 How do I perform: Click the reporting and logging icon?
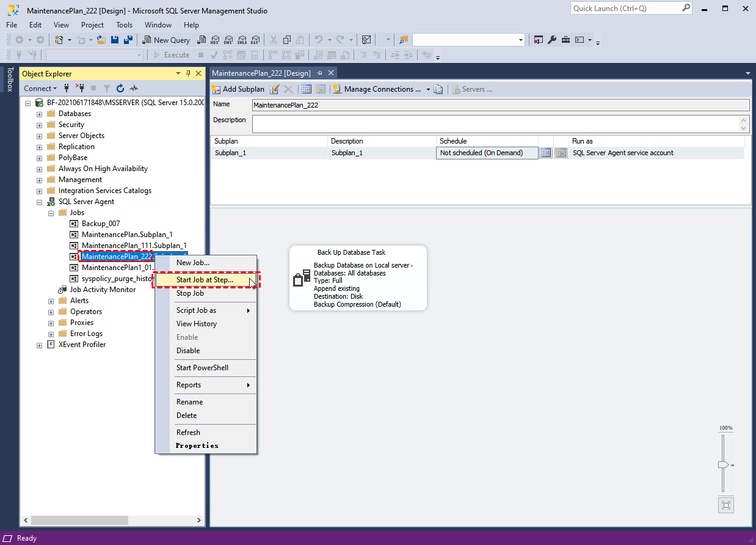pyautogui.click(x=438, y=89)
